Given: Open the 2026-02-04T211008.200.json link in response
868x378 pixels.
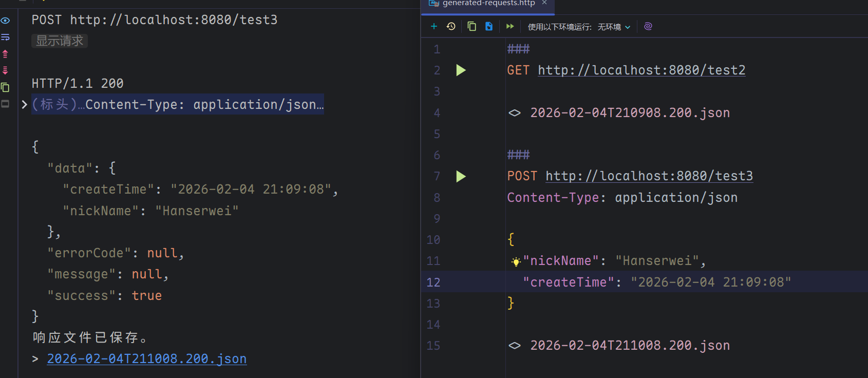Looking at the screenshot, I should pyautogui.click(x=146, y=359).
